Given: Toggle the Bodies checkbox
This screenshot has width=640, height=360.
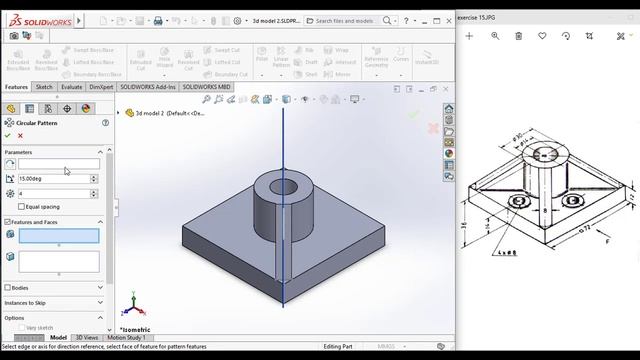Looking at the screenshot, I should (x=7, y=288).
